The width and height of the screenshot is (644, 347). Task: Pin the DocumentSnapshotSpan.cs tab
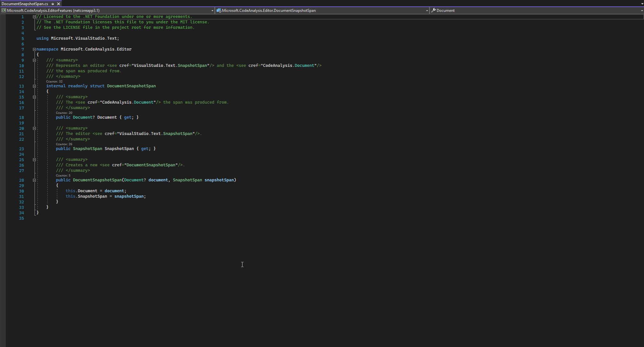pyautogui.click(x=53, y=4)
